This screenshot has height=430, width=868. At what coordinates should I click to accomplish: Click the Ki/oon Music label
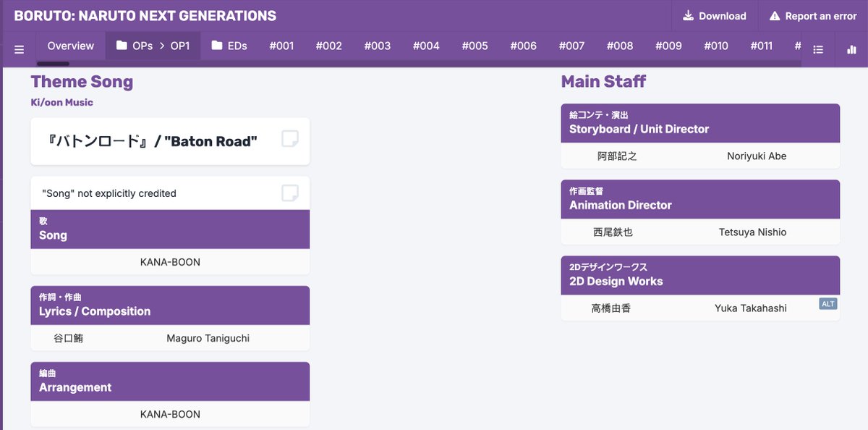[62, 103]
